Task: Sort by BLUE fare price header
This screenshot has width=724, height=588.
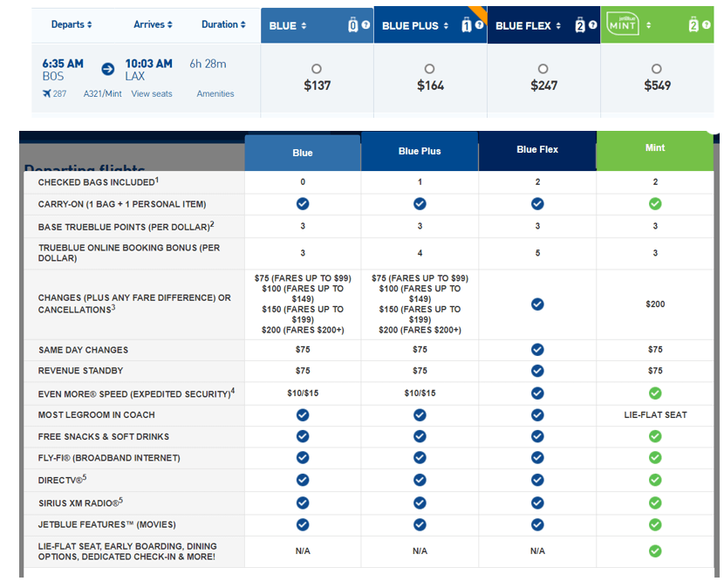Action: click(288, 26)
